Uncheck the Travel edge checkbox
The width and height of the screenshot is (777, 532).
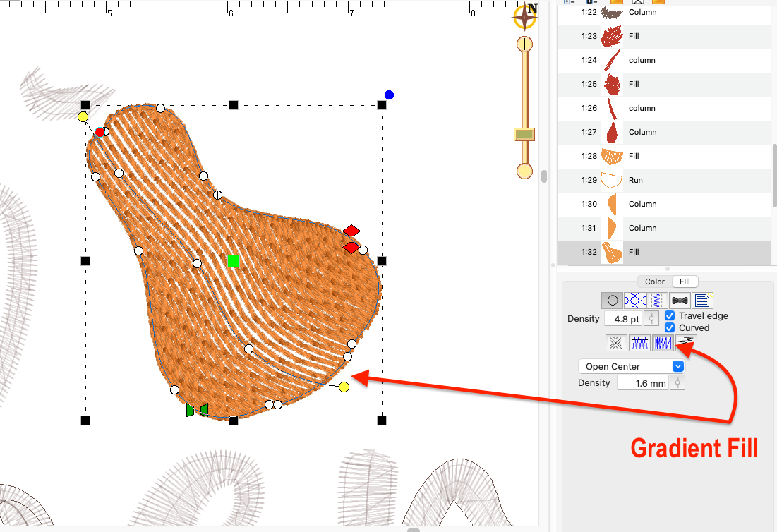tap(670, 316)
